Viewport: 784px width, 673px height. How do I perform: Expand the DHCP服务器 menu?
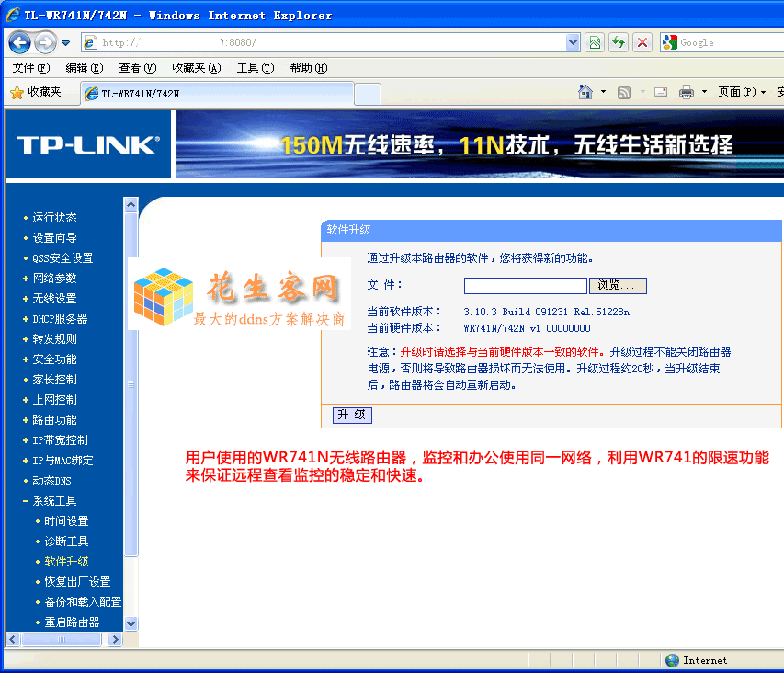pos(60,318)
